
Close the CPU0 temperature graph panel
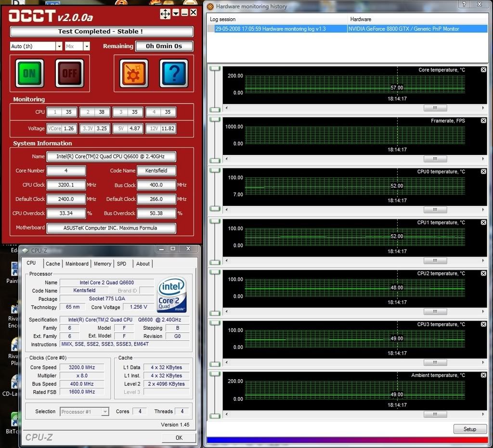pyautogui.click(x=483, y=171)
